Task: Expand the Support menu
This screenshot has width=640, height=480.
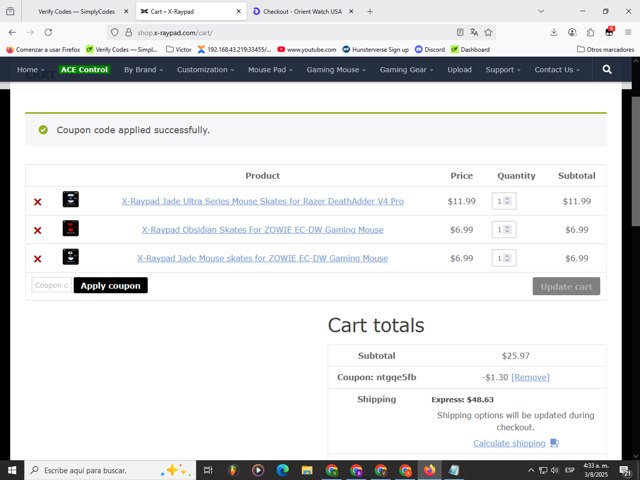Action: coord(503,69)
